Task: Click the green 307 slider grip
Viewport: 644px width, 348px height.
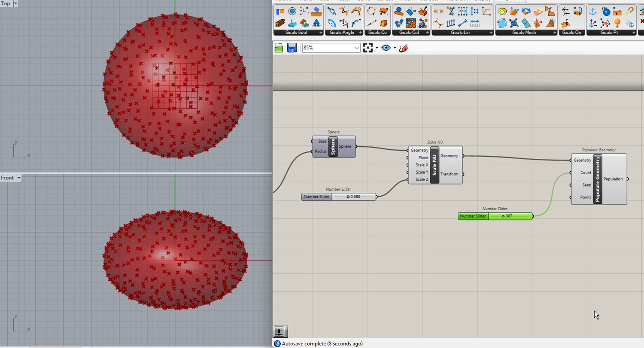Action: 503,216
